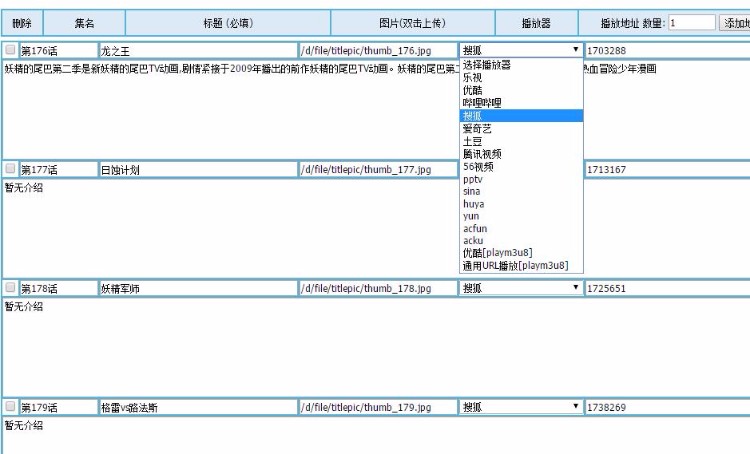750x454 pixels.
Task: Pick sina from the player list
Action: point(521,191)
